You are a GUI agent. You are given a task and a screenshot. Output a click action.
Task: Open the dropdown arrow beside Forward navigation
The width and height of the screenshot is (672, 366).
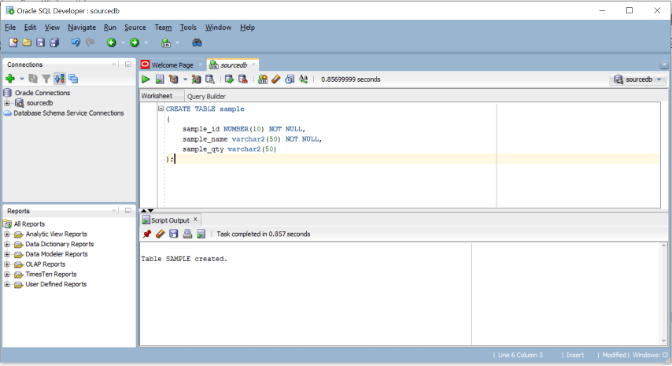pyautogui.click(x=146, y=43)
